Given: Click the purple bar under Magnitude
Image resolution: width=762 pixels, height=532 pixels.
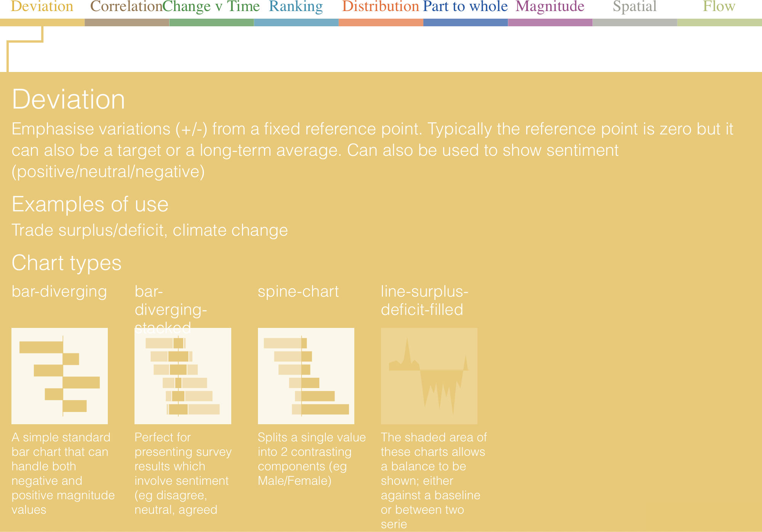Looking at the screenshot, I should (x=550, y=22).
